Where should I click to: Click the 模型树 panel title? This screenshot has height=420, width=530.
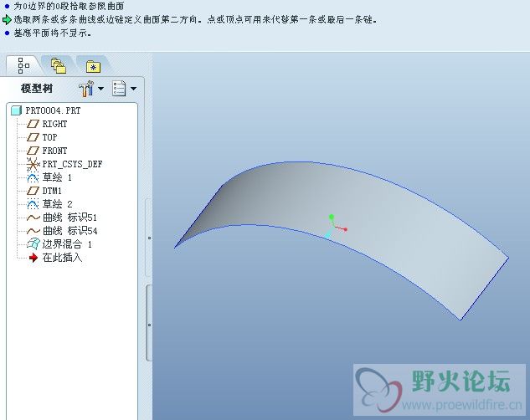(x=37, y=89)
